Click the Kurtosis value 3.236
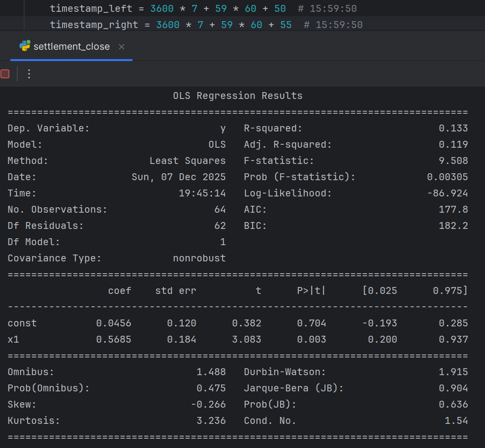This screenshot has width=485, height=448. point(211,421)
